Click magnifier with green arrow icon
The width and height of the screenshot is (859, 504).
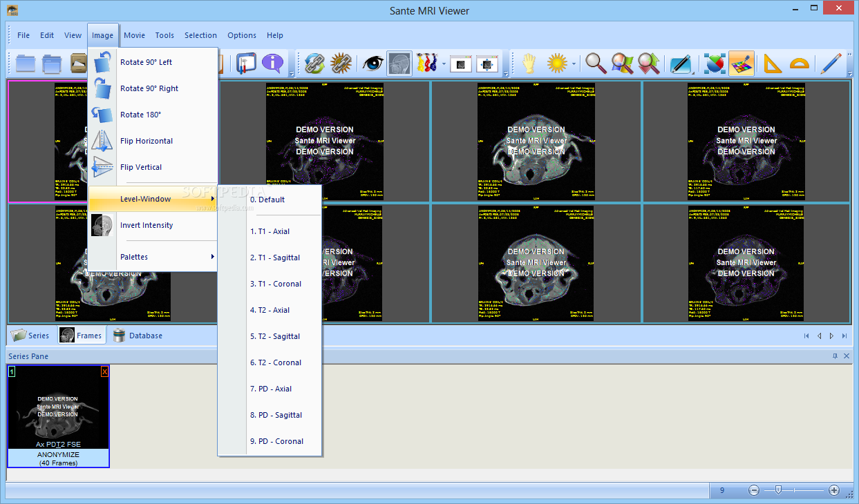(x=648, y=64)
